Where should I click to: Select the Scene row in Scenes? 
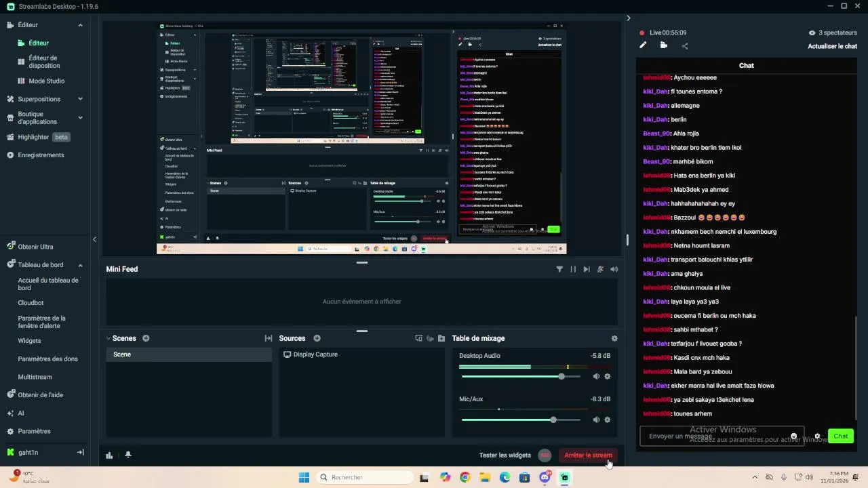(189, 354)
